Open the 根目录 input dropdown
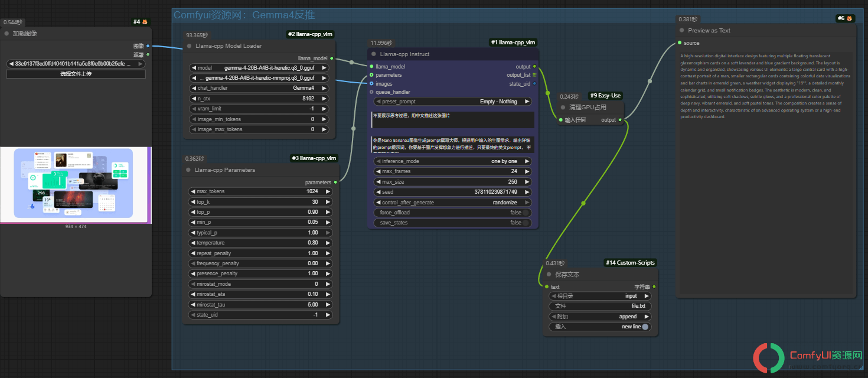This screenshot has height=378, width=868. click(x=600, y=296)
